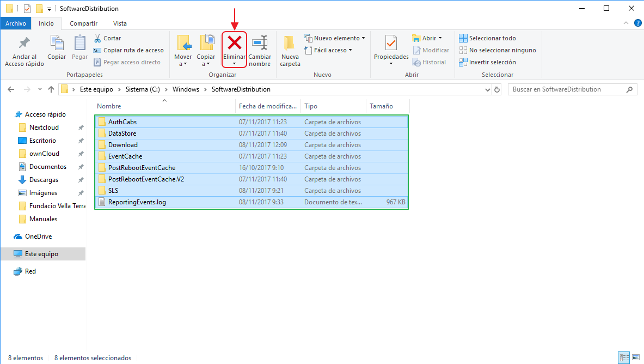Switch to details view mode
Screen dimensions: 644x364
click(x=624, y=358)
